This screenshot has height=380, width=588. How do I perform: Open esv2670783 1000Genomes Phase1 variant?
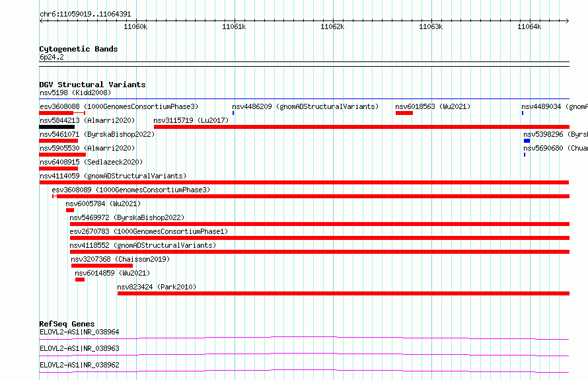(x=149, y=231)
